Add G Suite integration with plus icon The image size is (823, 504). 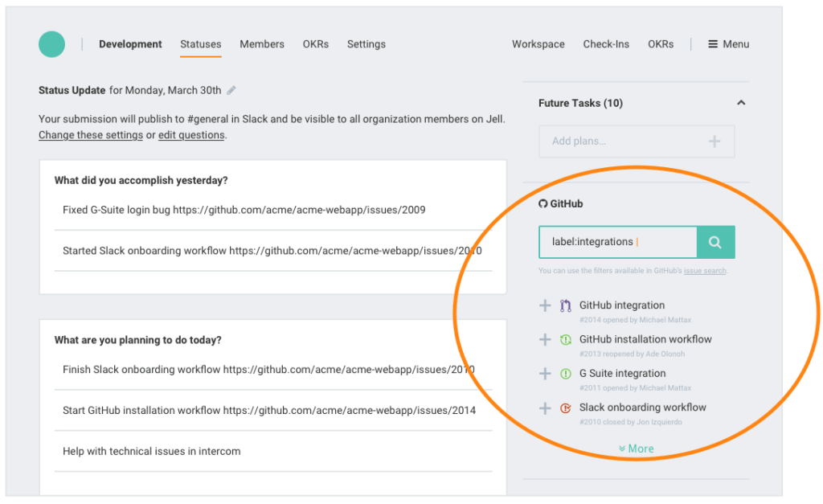(545, 374)
